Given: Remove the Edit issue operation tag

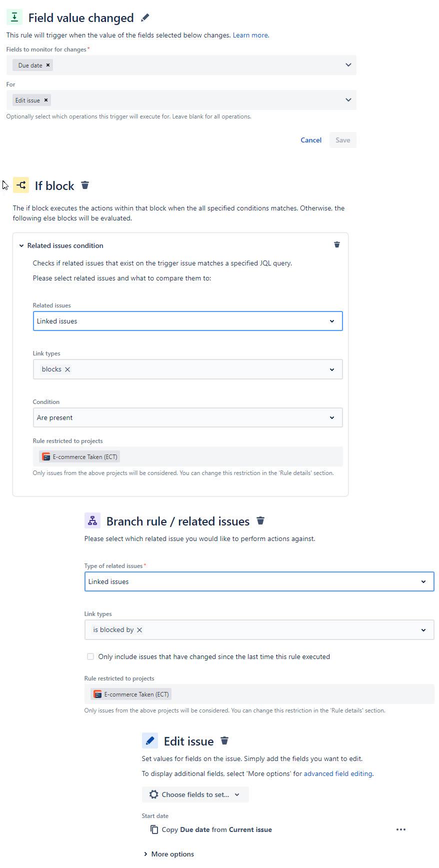Looking at the screenshot, I should click(46, 100).
